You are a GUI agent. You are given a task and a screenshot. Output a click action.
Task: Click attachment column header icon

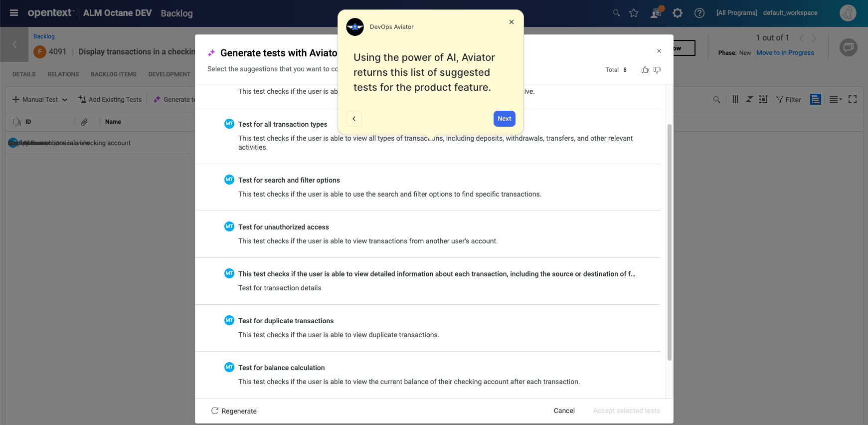[84, 122]
